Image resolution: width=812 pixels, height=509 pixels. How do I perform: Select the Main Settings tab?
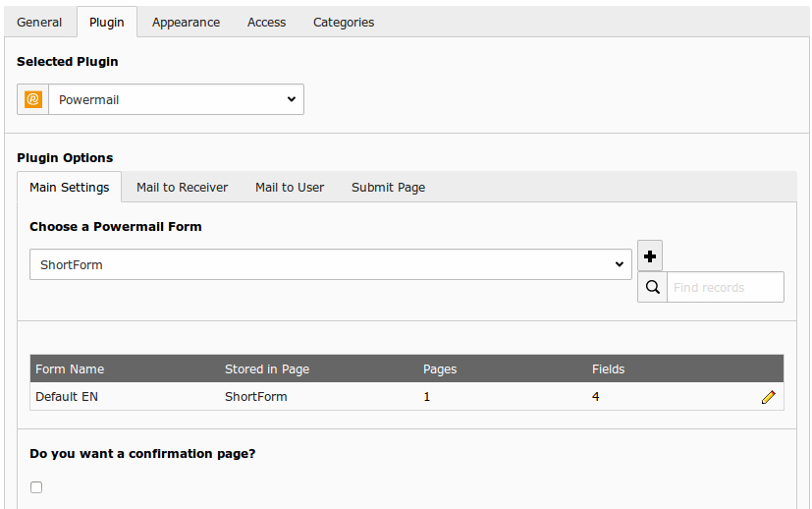point(70,187)
